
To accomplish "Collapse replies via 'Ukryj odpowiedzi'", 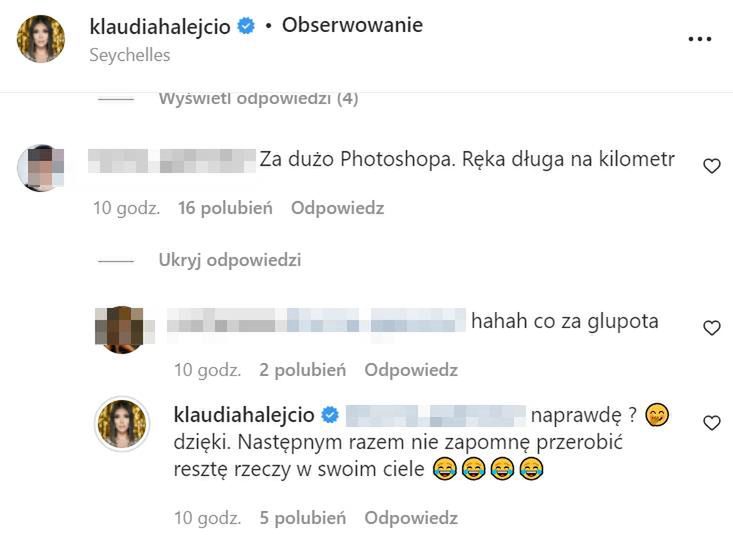I will pyautogui.click(x=230, y=260).
